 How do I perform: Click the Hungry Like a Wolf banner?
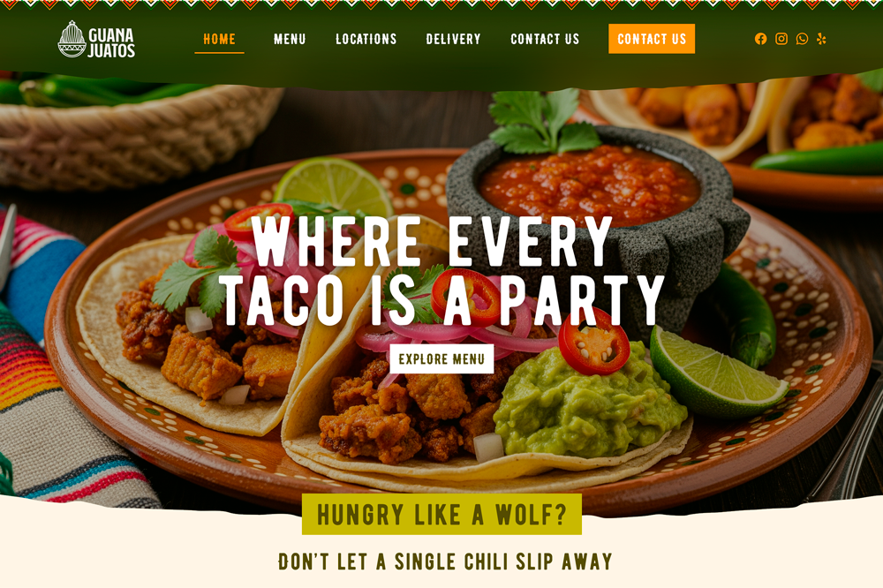point(441,514)
